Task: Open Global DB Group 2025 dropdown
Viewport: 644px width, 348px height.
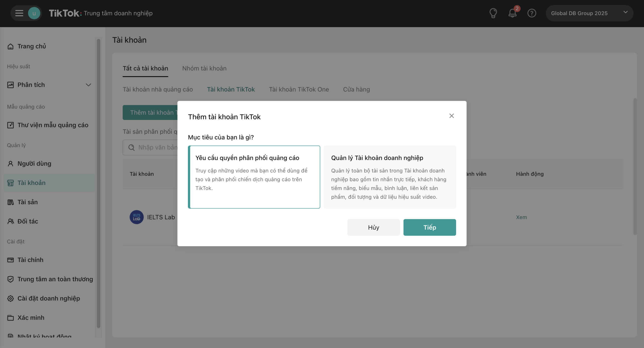Action: [x=589, y=13]
